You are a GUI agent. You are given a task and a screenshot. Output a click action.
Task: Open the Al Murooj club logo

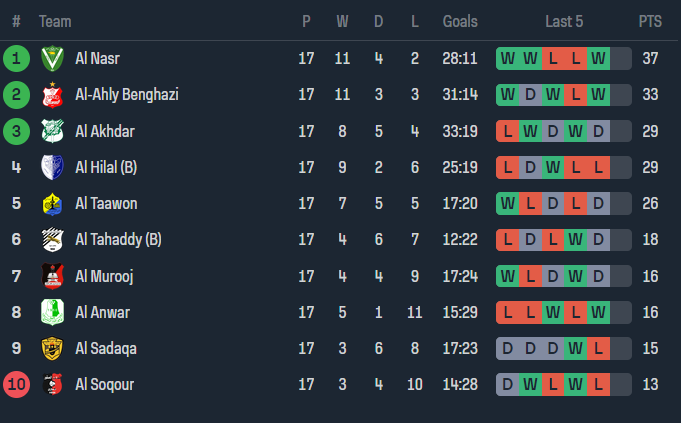(x=52, y=276)
